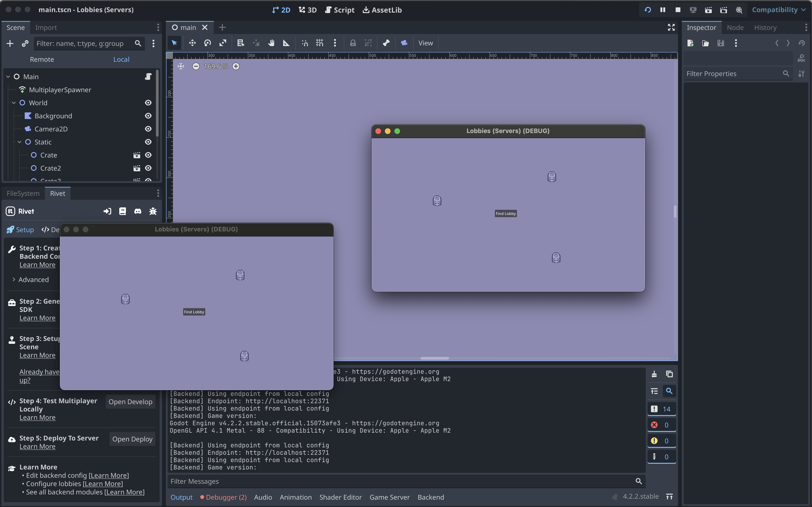Switch to the FileSystem tab
812x507 pixels.
(x=23, y=193)
